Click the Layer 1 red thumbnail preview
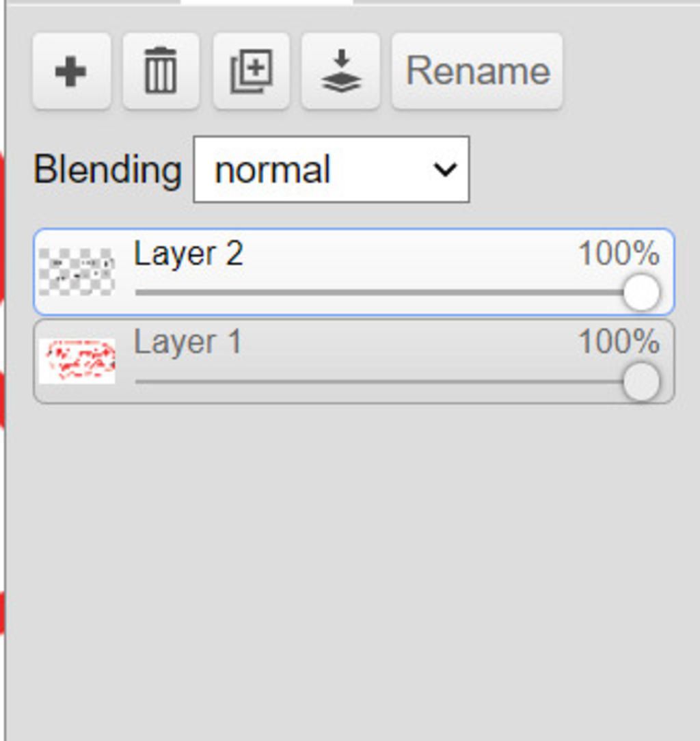The image size is (700, 741). 77,361
